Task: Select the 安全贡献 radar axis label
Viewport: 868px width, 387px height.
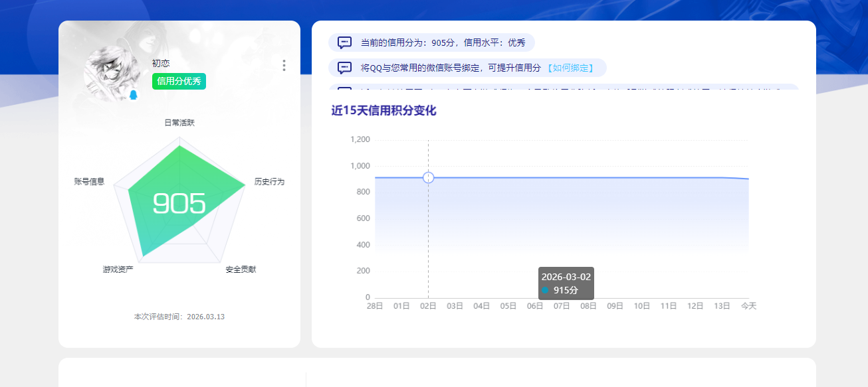Action: click(242, 270)
